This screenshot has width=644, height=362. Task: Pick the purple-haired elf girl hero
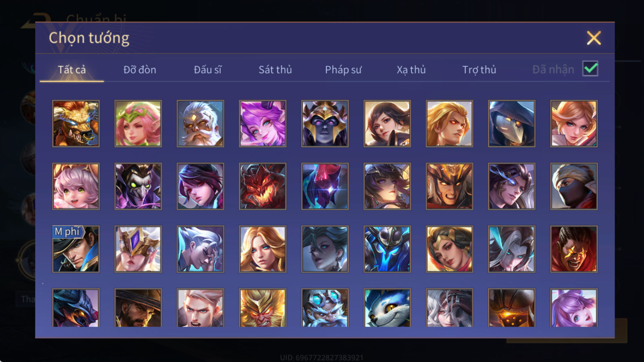tap(263, 123)
